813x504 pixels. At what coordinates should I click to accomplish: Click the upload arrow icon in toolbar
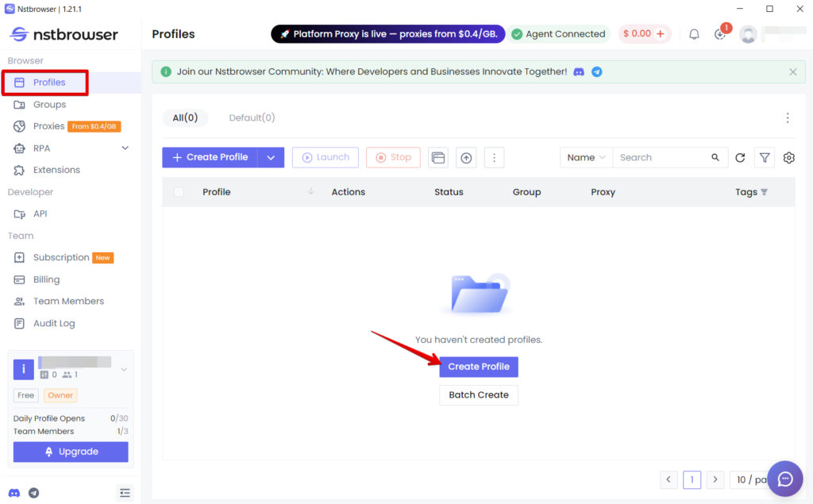pyautogui.click(x=466, y=158)
